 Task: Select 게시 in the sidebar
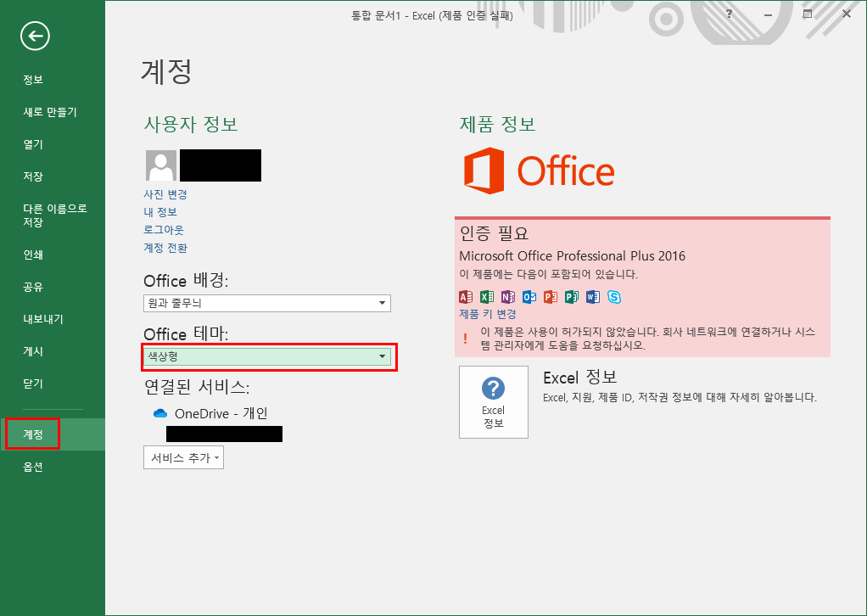point(33,351)
